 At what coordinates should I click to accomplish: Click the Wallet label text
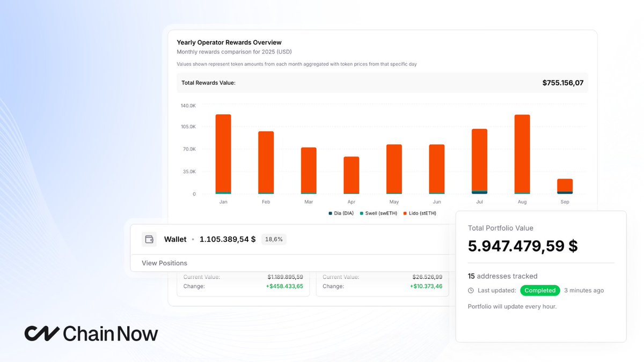175,239
